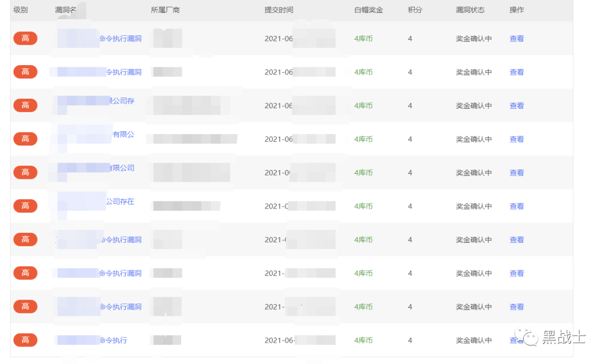This screenshot has height=364, width=606.
Task: Open vulnerability name ending with '限公司'
Action: click(121, 168)
